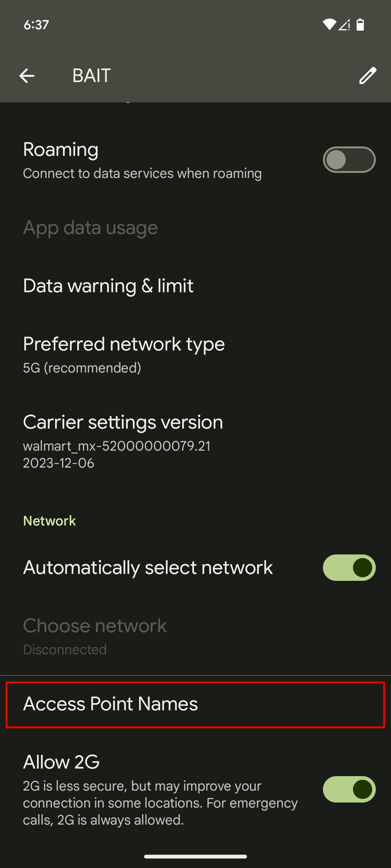The height and width of the screenshot is (868, 391).
Task: Tap the greyed-out App data usage item
Action: (x=91, y=228)
